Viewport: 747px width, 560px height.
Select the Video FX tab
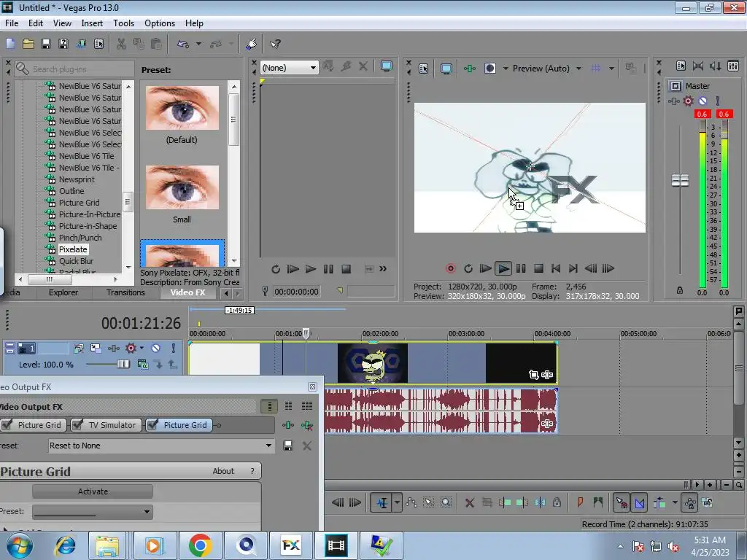(187, 292)
